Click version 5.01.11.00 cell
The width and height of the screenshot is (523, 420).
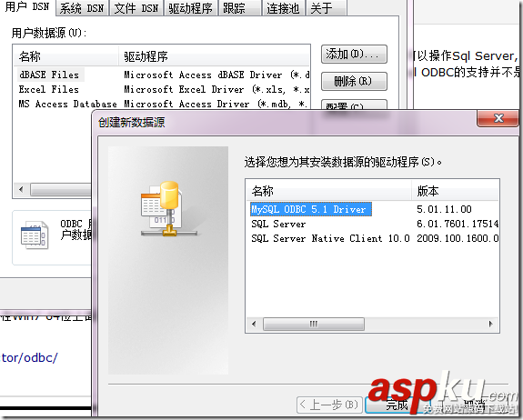tap(444, 209)
